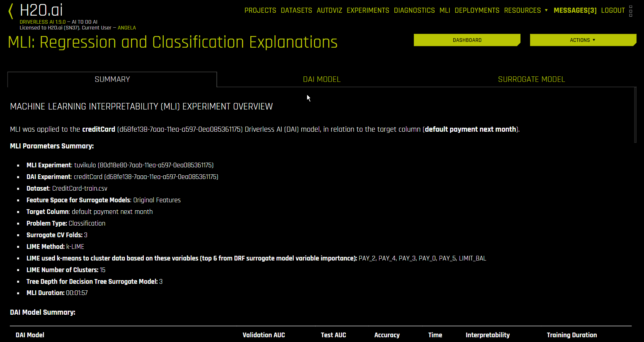The height and width of the screenshot is (342, 644).
Task: Open the DIAGNOSTICS page
Action: (414, 11)
